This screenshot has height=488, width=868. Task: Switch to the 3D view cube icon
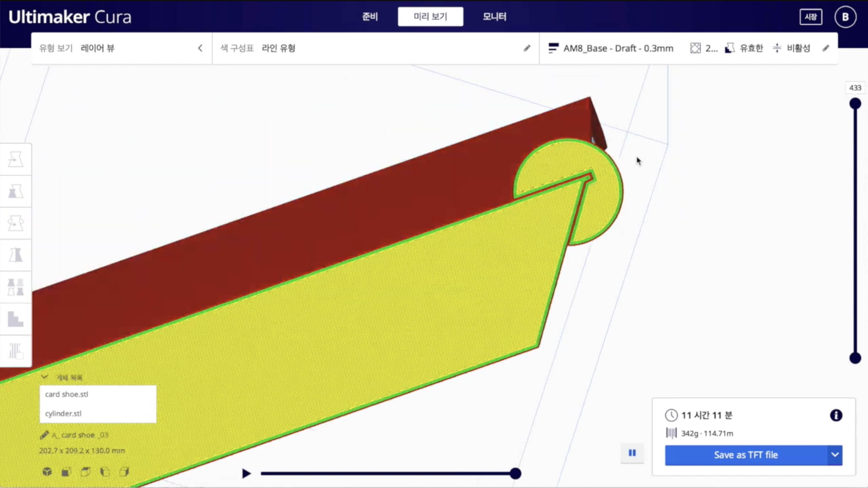coord(47,472)
